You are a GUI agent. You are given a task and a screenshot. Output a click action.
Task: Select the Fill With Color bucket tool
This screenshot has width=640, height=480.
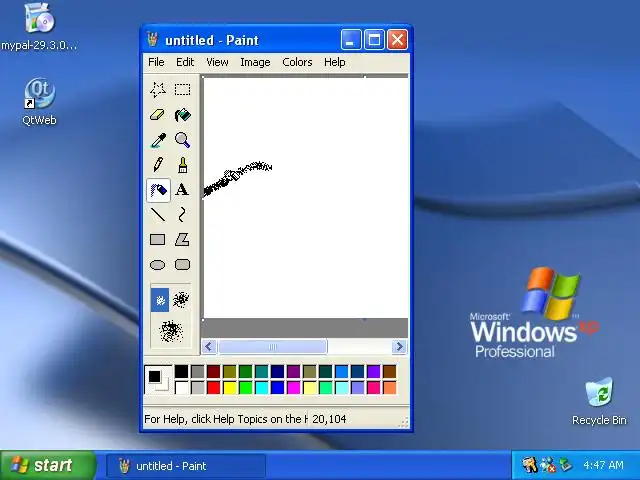182,115
